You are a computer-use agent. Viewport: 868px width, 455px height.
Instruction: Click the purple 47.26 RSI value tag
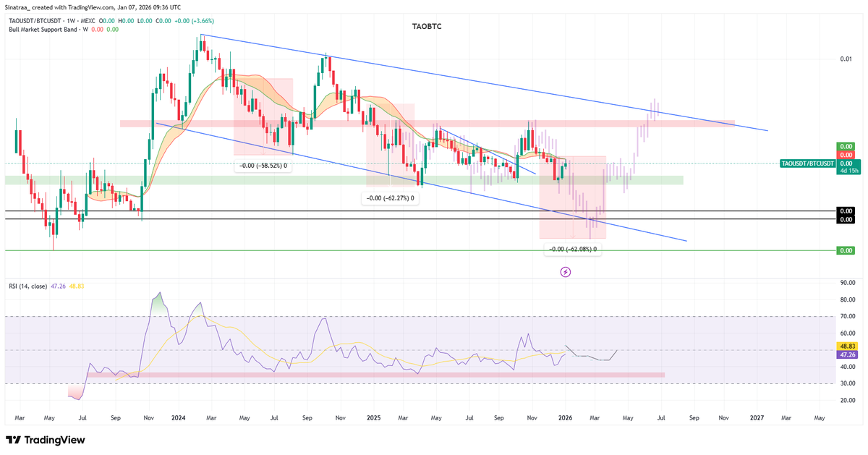pyautogui.click(x=846, y=355)
